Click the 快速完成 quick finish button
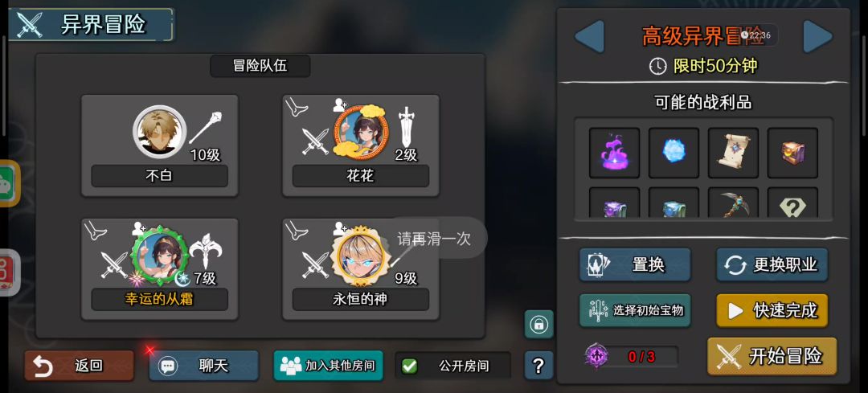 772,310
